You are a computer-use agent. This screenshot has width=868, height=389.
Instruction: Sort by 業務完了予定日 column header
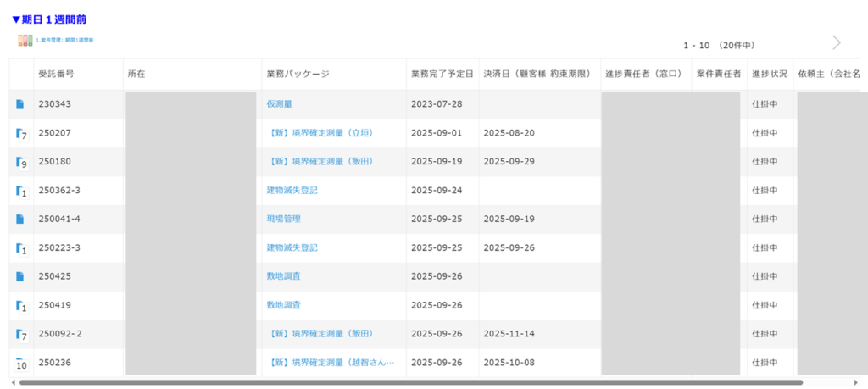(442, 75)
